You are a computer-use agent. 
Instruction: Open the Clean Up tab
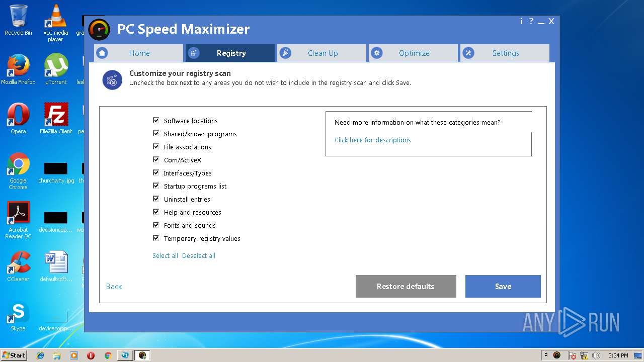322,53
